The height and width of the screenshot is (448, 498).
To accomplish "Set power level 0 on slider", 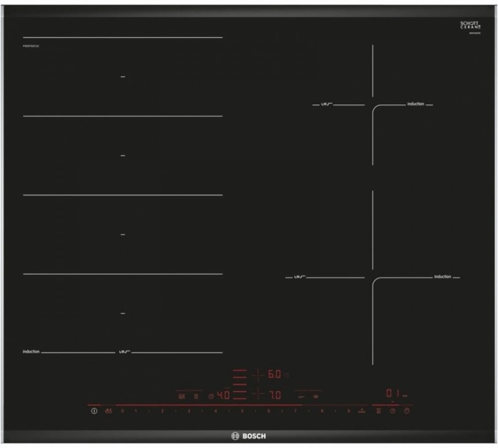I will [x=122, y=411].
